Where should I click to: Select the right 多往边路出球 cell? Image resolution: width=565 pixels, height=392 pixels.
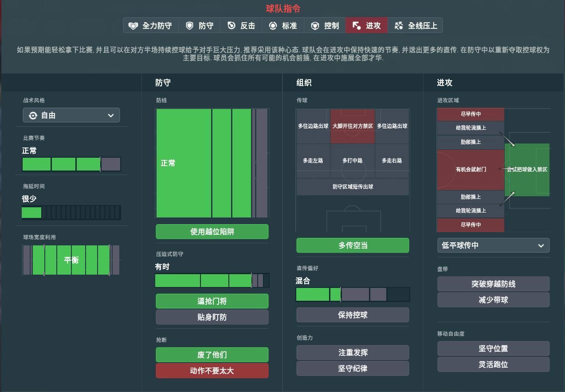click(x=392, y=126)
